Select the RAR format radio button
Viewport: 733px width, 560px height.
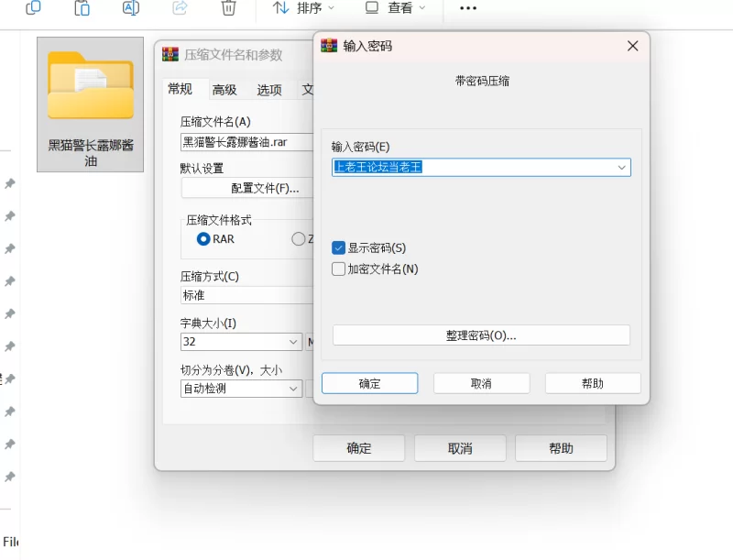point(203,239)
